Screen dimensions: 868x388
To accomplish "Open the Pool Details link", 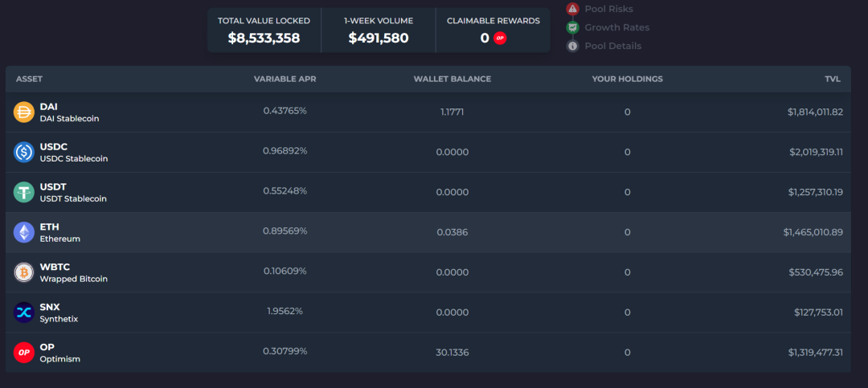I will point(612,46).
